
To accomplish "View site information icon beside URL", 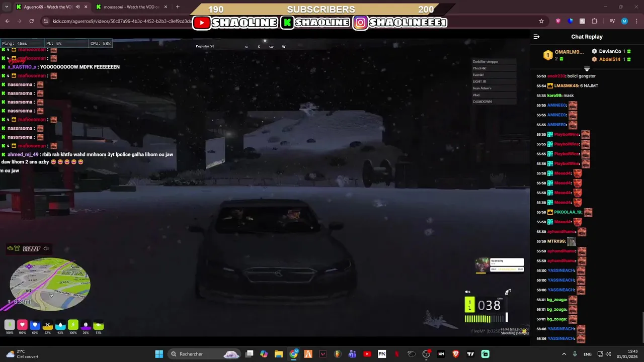I will (x=46, y=21).
